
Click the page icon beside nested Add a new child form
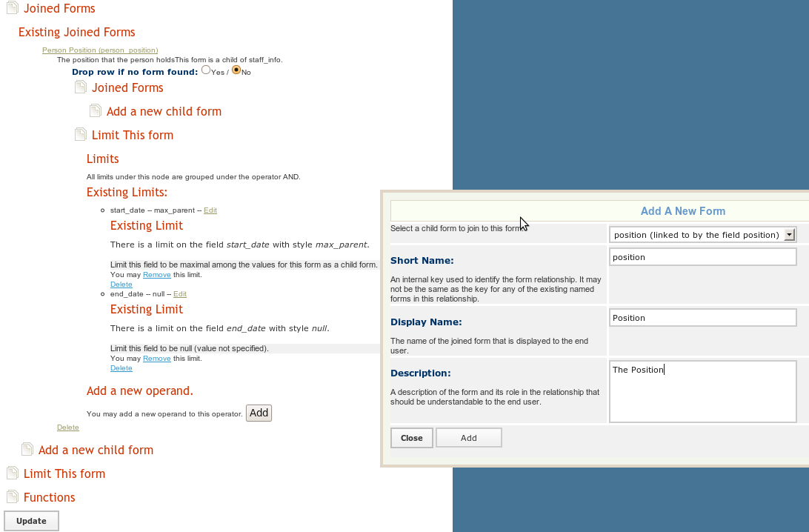click(x=96, y=111)
